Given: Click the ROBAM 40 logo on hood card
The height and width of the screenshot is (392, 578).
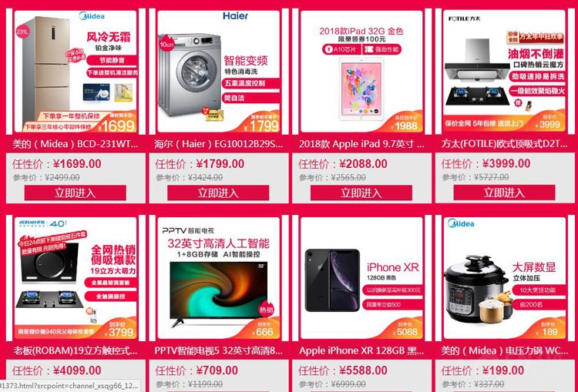Looking at the screenshot, I should (42, 223).
